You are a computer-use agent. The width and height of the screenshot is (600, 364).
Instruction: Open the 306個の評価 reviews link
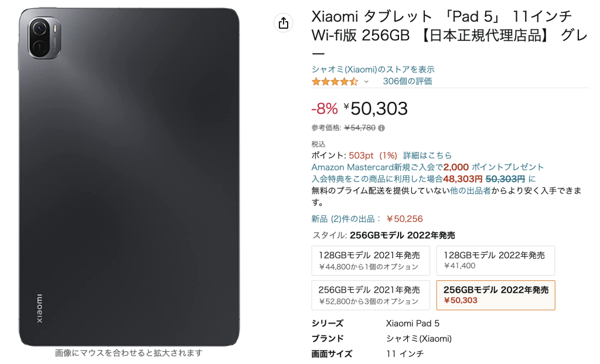[x=407, y=81]
